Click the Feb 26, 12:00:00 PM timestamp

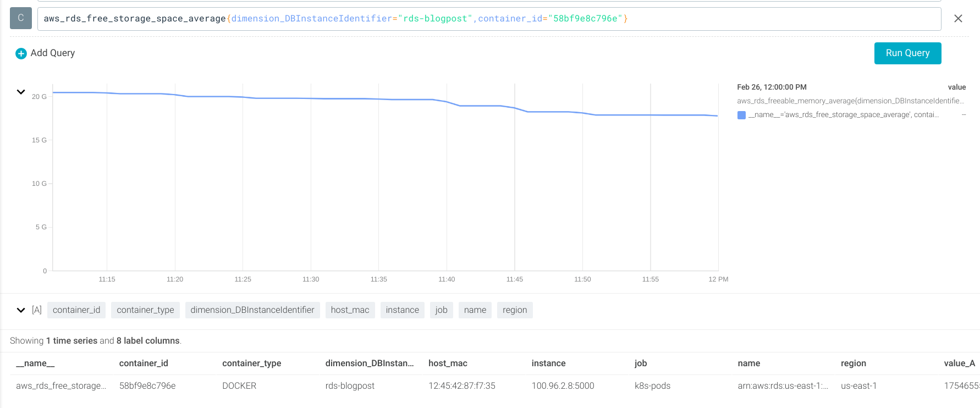(x=772, y=87)
